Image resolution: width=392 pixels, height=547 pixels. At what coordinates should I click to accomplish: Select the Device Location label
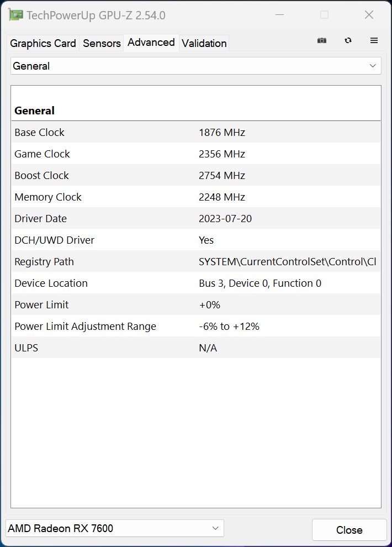click(x=51, y=283)
